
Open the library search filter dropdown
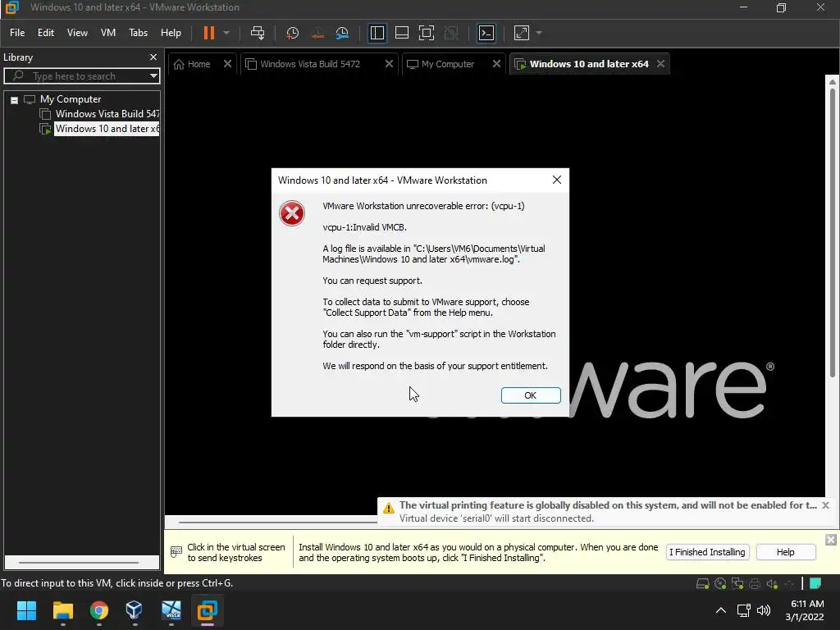(153, 76)
